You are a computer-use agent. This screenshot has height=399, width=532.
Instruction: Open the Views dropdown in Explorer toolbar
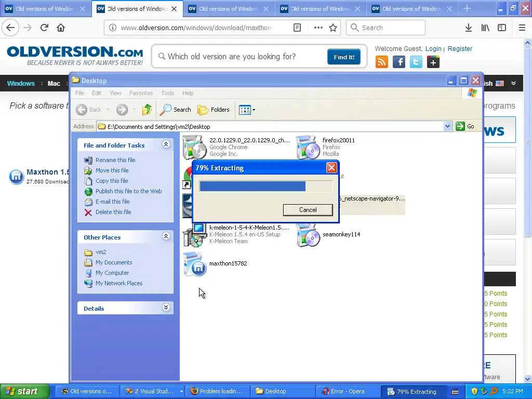click(247, 110)
